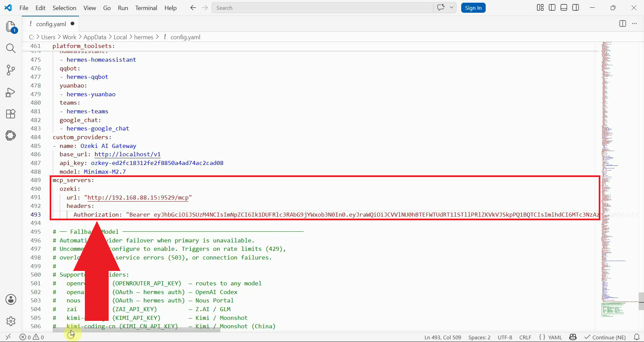
Task: Open remote window indicator in status bar
Action: (8, 337)
